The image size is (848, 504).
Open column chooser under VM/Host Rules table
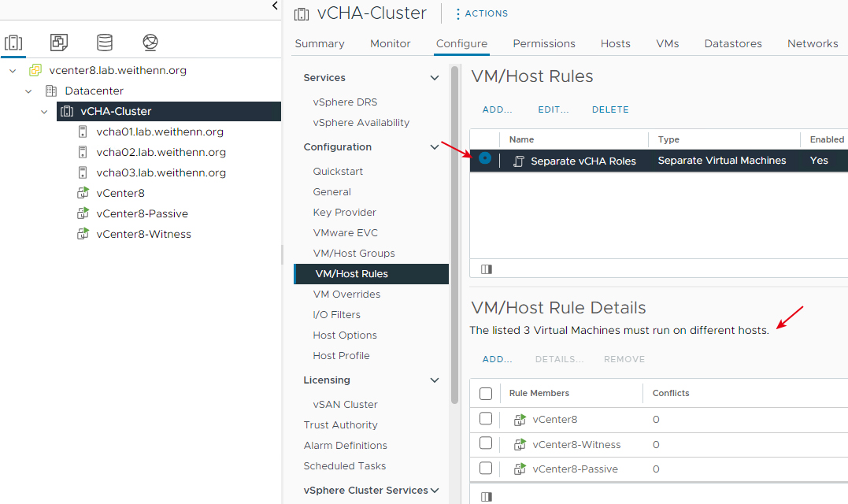click(486, 269)
